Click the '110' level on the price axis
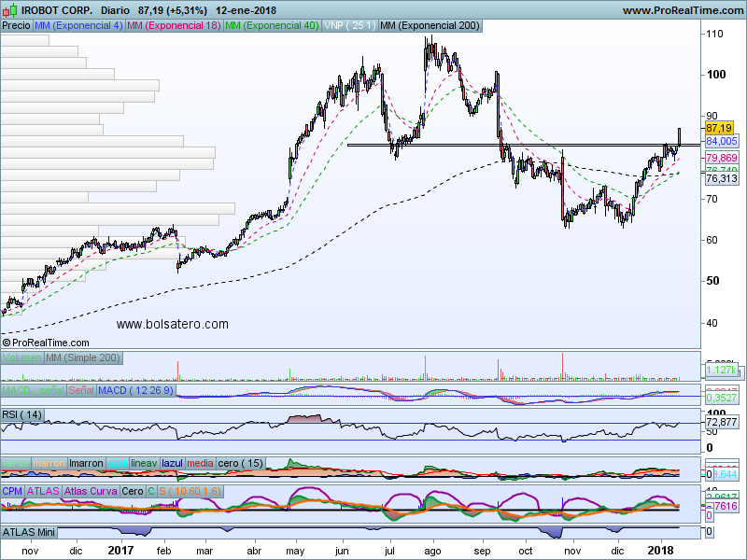This screenshot has width=747, height=560. (714, 34)
